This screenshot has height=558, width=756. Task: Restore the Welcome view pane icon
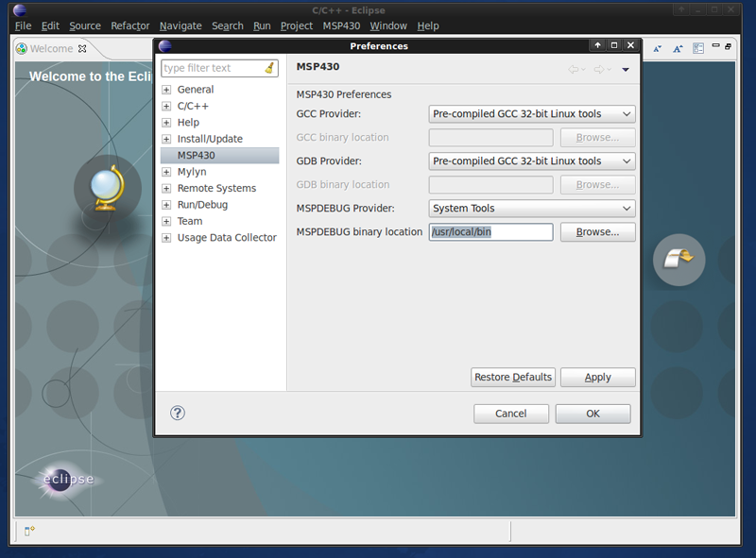(728, 46)
